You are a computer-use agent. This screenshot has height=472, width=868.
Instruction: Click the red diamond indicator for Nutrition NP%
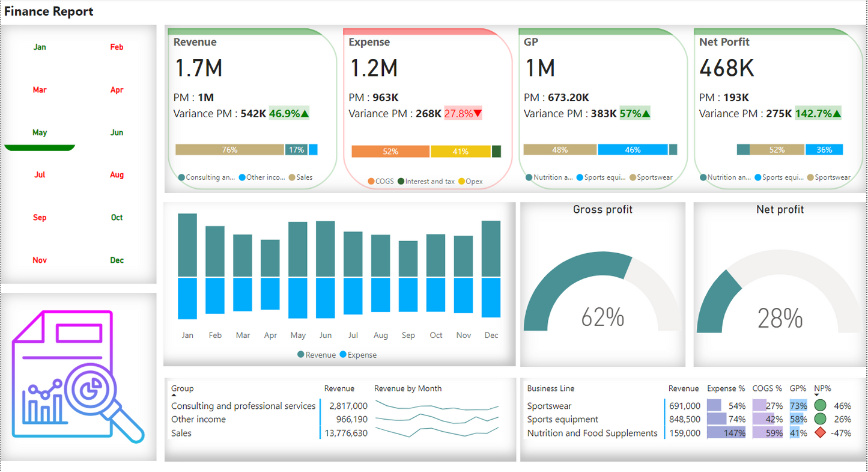(819, 433)
